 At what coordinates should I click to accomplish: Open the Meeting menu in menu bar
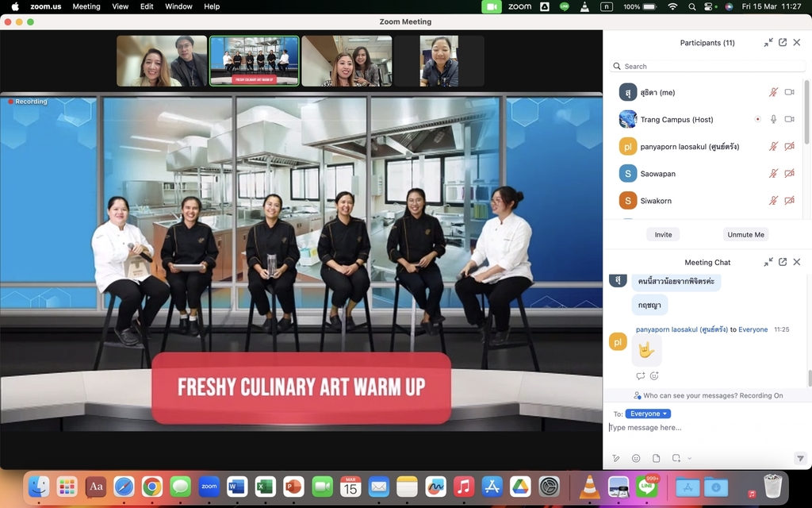pos(86,6)
